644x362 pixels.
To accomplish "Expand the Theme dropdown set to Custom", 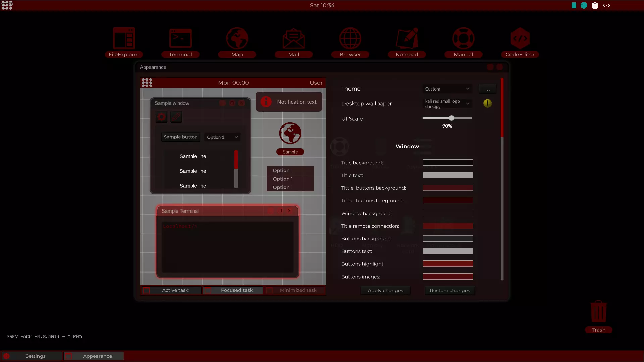I will click(447, 89).
